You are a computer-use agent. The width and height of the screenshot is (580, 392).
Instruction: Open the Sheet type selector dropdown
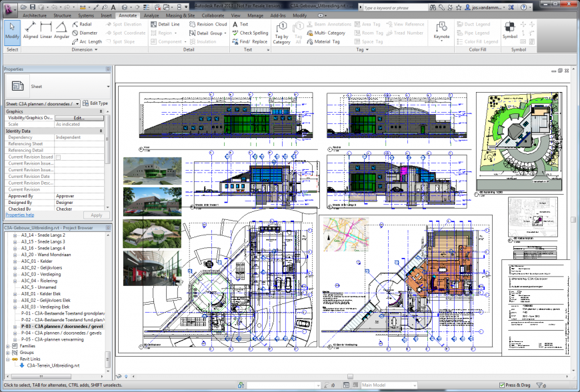[x=108, y=87]
